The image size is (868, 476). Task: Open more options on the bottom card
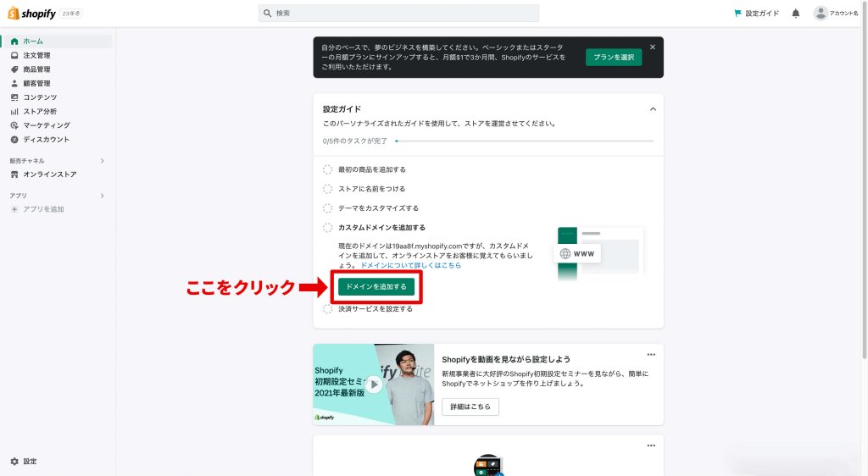pyautogui.click(x=651, y=445)
